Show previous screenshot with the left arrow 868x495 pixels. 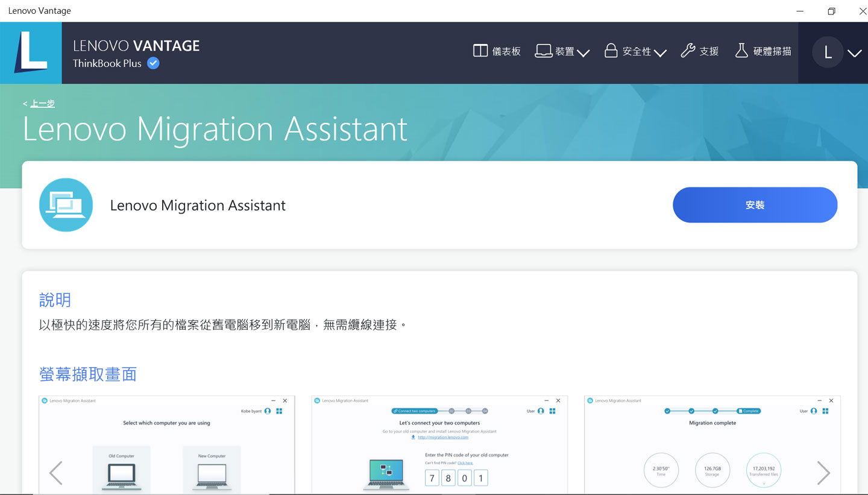[x=55, y=473]
